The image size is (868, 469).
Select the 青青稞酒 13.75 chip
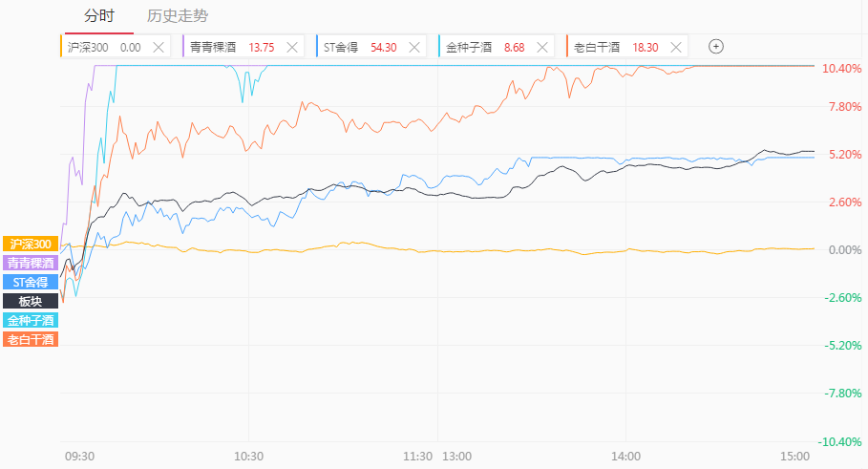click(x=243, y=47)
